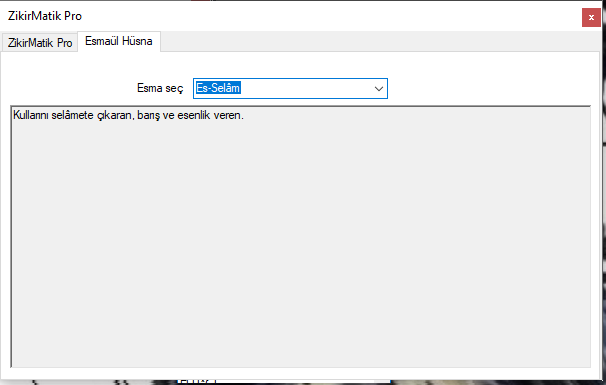Click the Es-Selâm combo box text
This screenshot has height=385, width=606.
[218, 88]
